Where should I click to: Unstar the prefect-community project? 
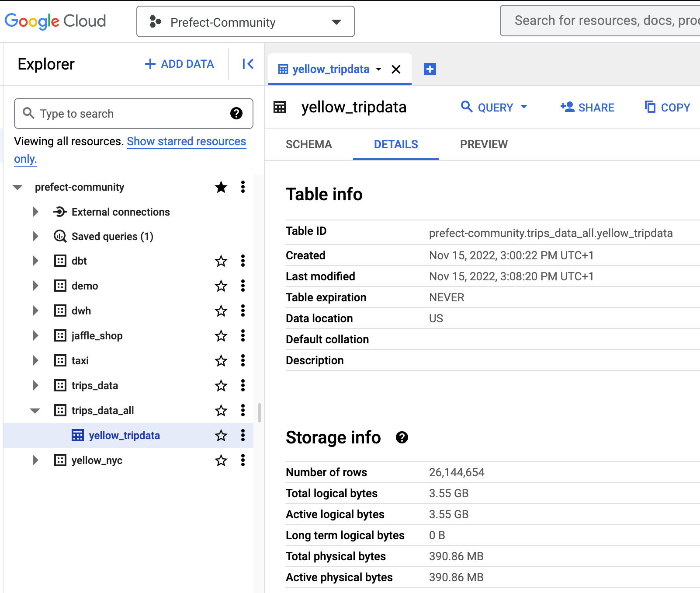(x=221, y=187)
